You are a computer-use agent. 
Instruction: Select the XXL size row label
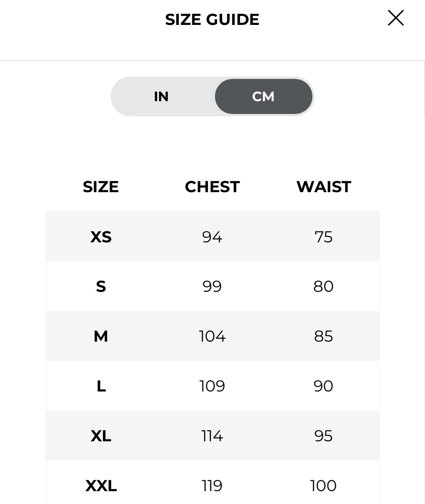(101, 486)
